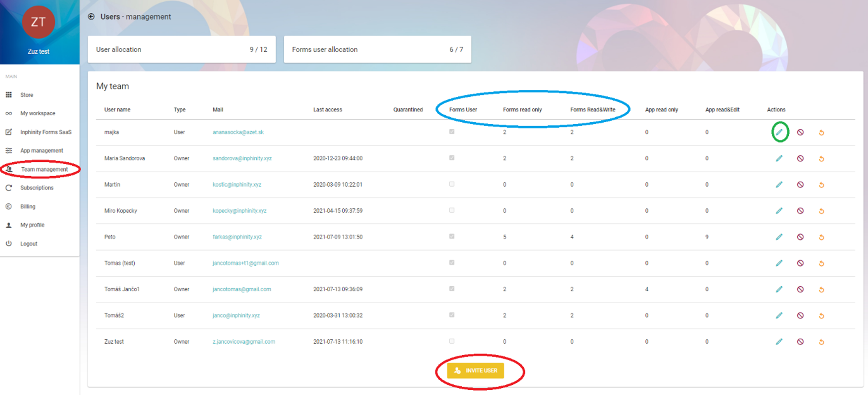Click the Last access column header
This screenshot has width=868, height=395.
point(328,110)
